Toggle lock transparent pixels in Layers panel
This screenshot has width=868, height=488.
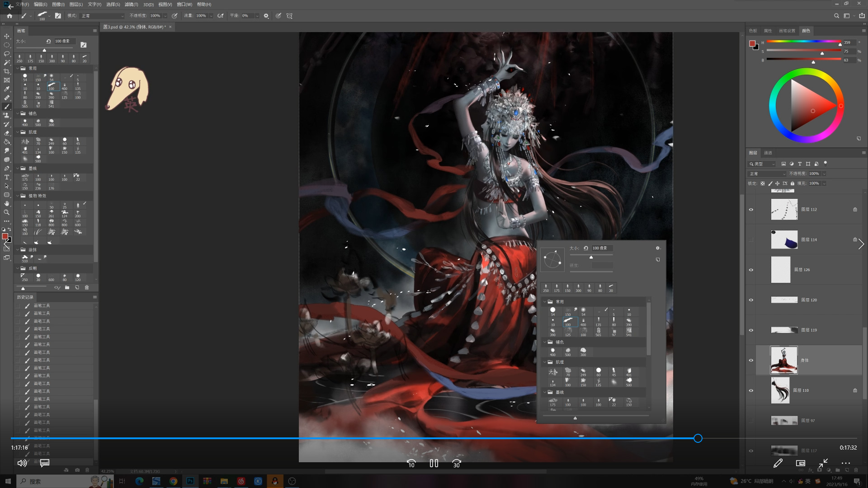[763, 183]
